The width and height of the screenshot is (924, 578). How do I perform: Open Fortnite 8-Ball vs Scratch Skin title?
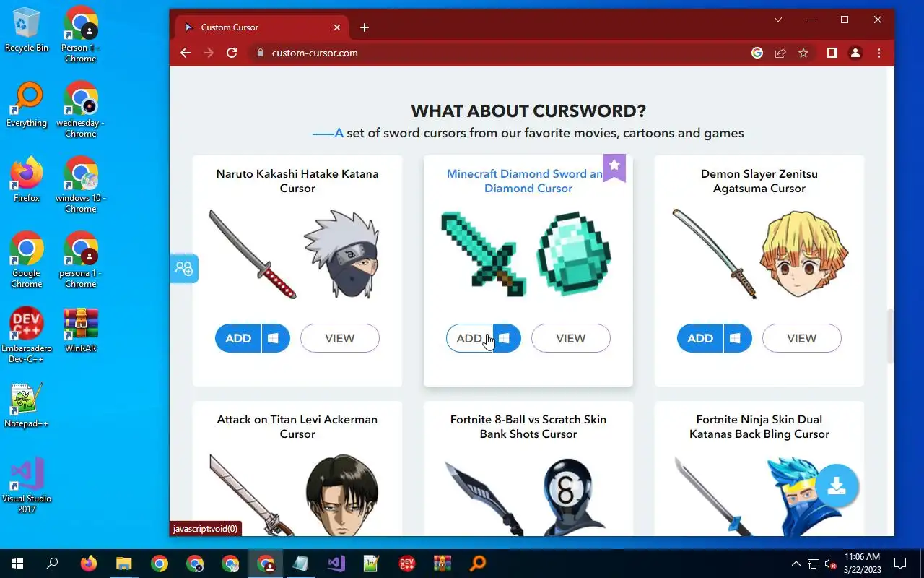click(528, 426)
